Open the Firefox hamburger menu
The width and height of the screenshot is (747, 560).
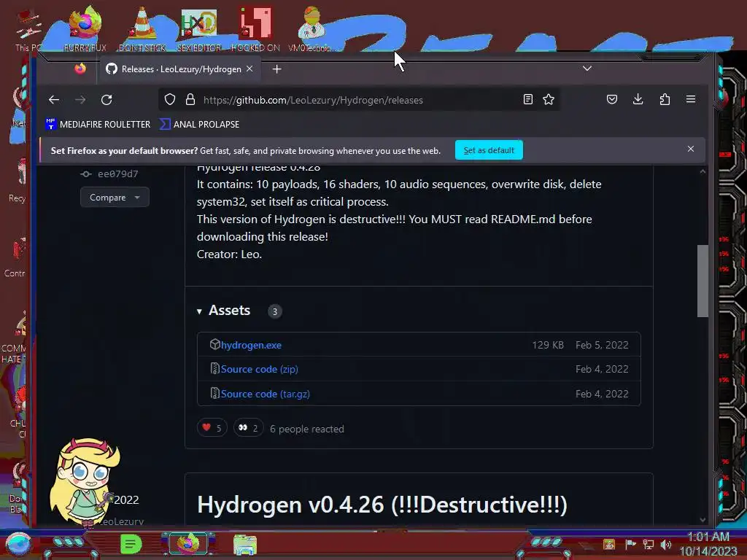(691, 99)
